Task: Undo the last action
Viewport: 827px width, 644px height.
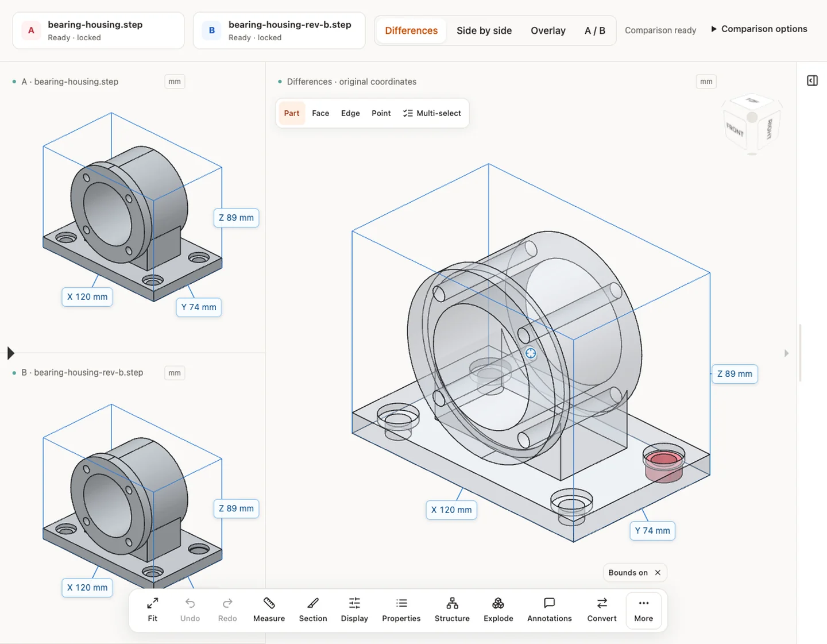Action: click(x=190, y=610)
